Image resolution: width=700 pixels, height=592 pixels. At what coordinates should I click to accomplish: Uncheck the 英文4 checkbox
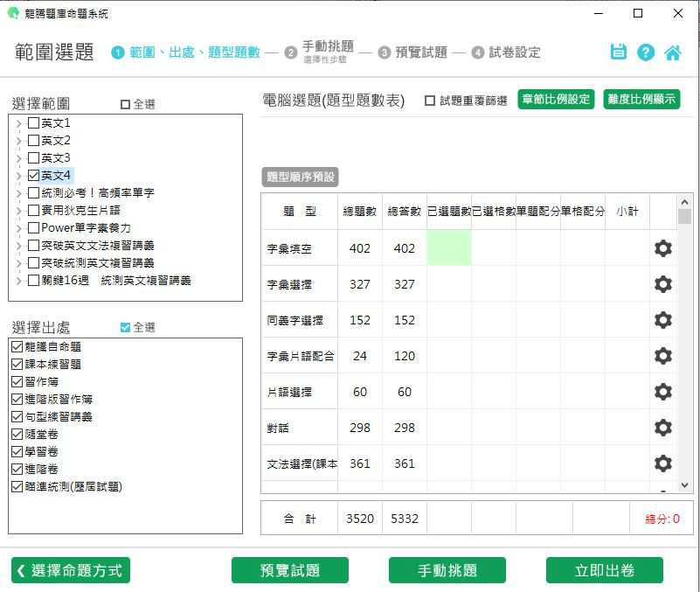tap(33, 175)
